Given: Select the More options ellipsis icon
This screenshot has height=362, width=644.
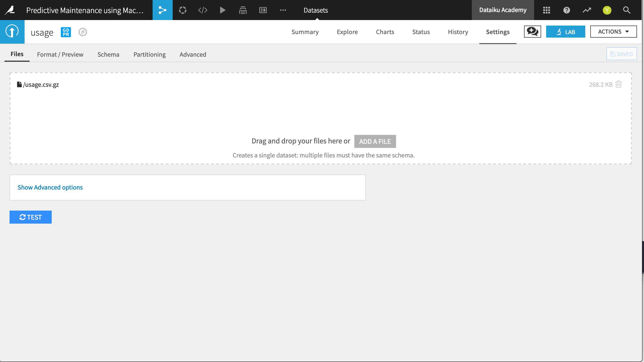Looking at the screenshot, I should coord(283,10).
